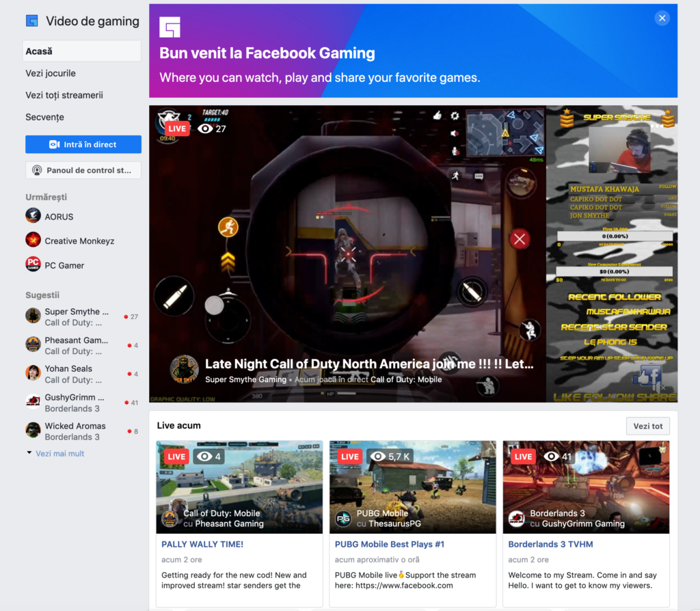Select Wicked Aromas Borderlands 3 suggestion
This screenshot has width=700, height=611.
click(x=82, y=431)
